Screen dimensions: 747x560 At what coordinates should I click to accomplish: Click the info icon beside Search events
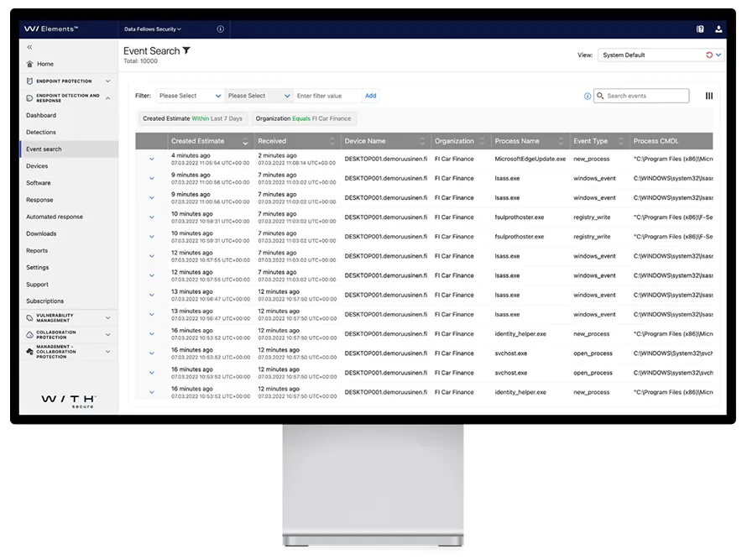pyautogui.click(x=587, y=97)
